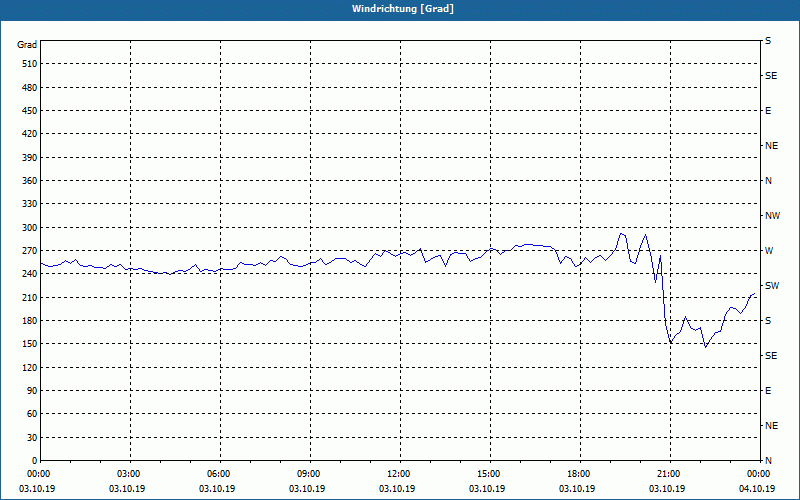Click the 12:00 time label
Viewport: 800px width, 500px height.
(x=400, y=474)
